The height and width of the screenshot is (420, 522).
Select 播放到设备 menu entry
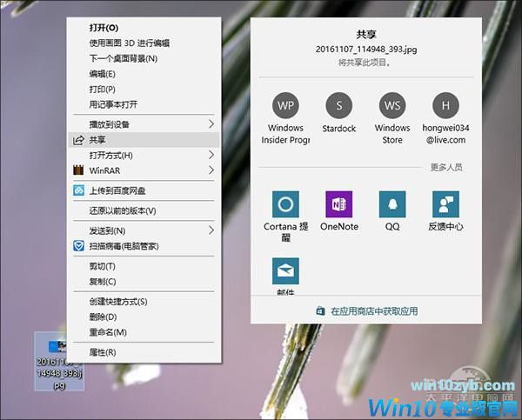144,124
